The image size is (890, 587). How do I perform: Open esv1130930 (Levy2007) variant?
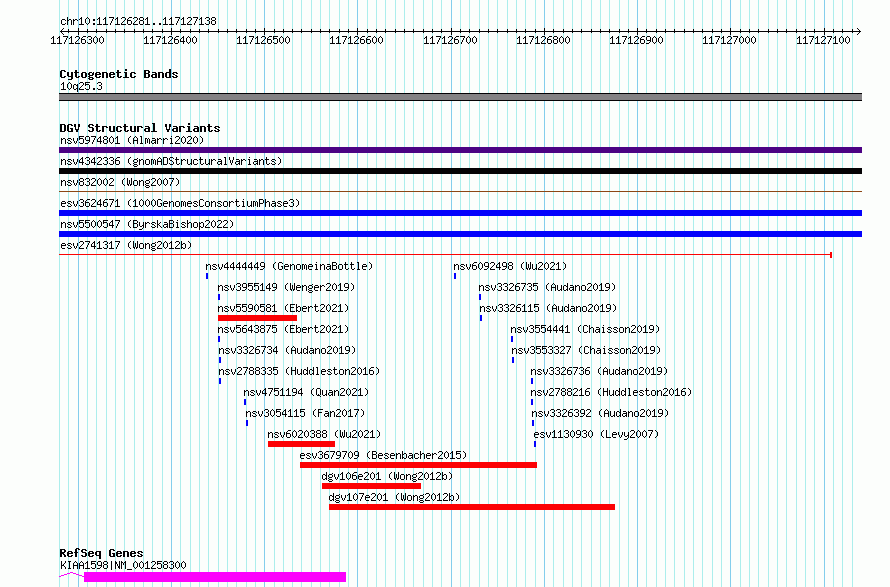click(596, 434)
